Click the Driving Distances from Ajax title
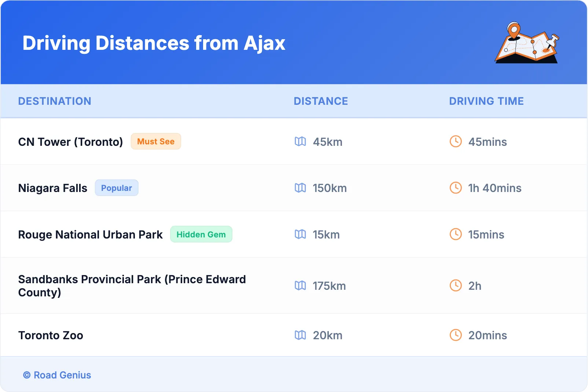The height and width of the screenshot is (392, 588). [154, 43]
